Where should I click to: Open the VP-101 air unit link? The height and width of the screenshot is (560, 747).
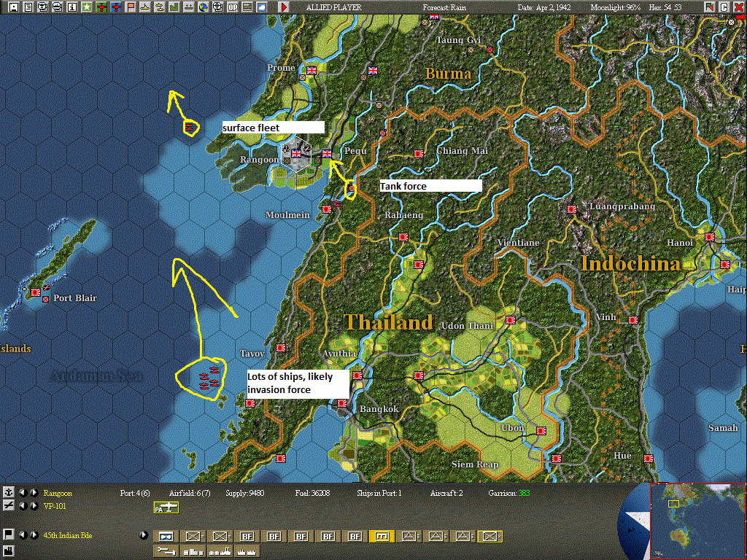point(55,506)
